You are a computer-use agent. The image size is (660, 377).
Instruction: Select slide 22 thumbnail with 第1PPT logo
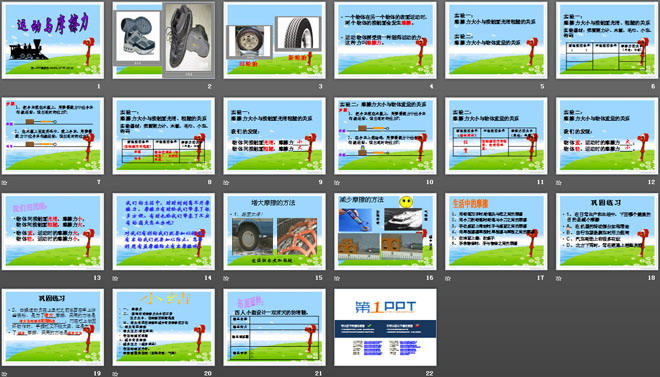click(x=385, y=327)
